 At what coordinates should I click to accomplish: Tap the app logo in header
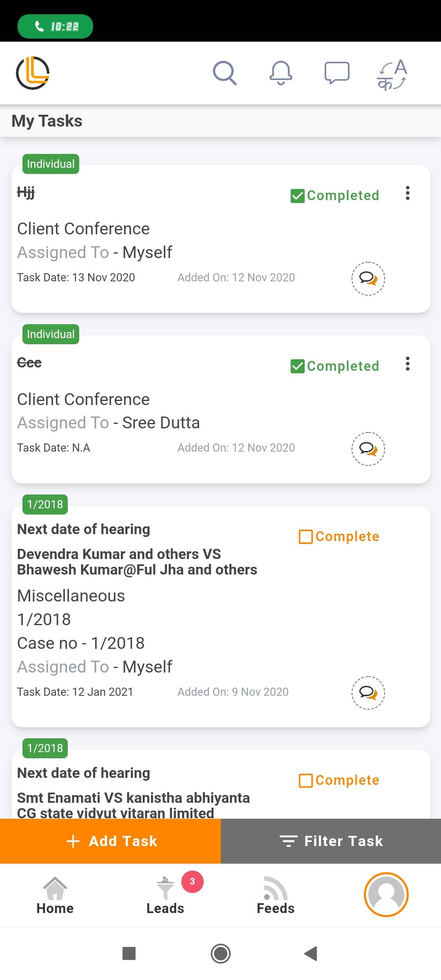[x=33, y=73]
